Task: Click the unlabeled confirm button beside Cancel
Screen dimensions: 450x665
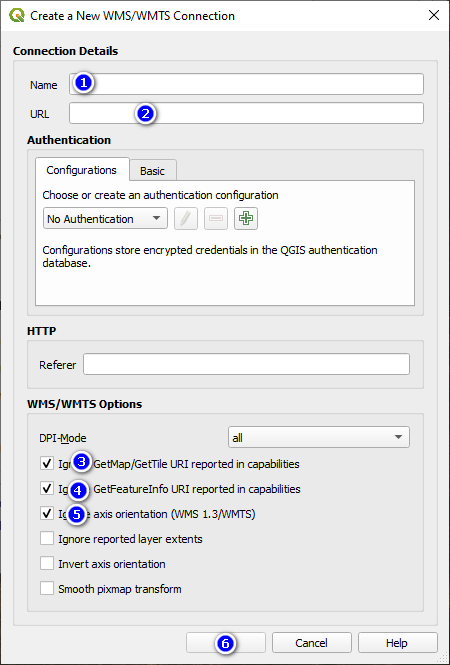Action: 226,643
